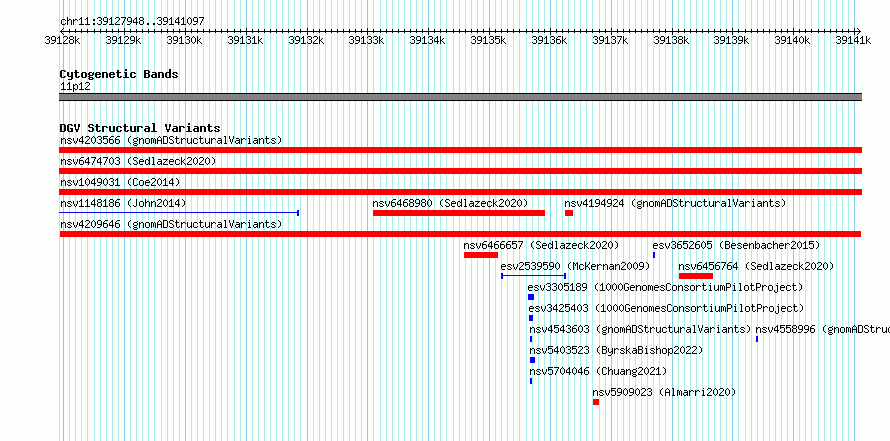Select the small red block of nsv4194924

click(x=569, y=213)
